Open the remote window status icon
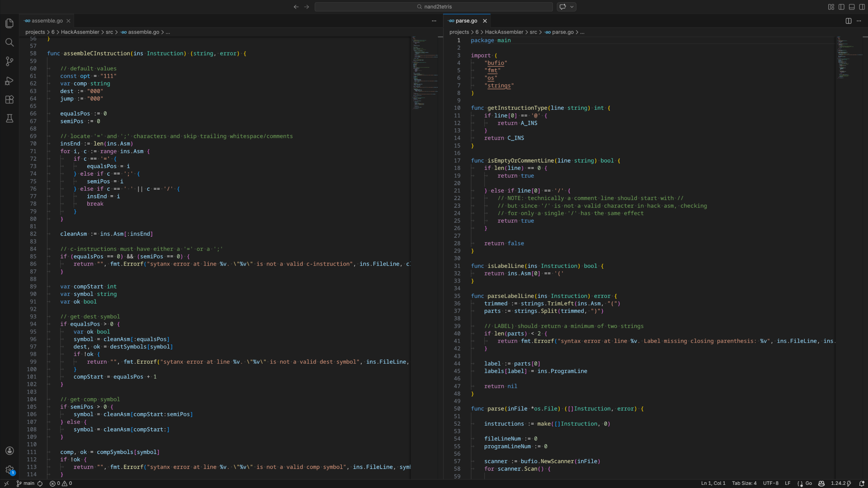 6,483
